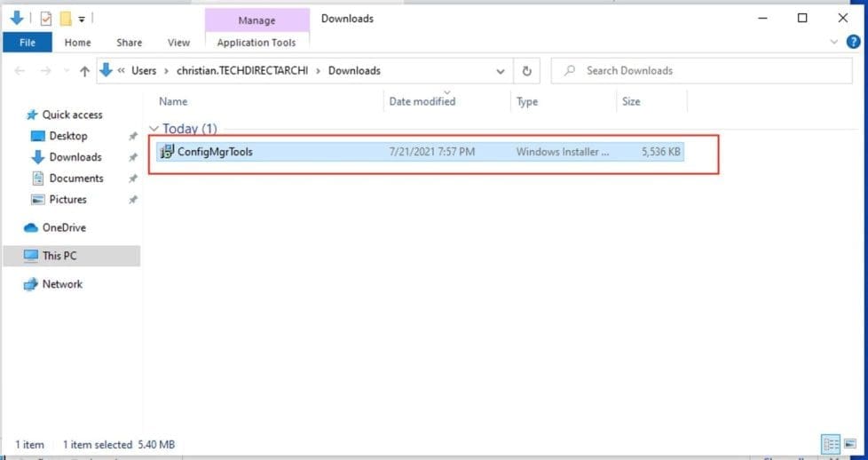Open address bar history dropdown

(501, 71)
